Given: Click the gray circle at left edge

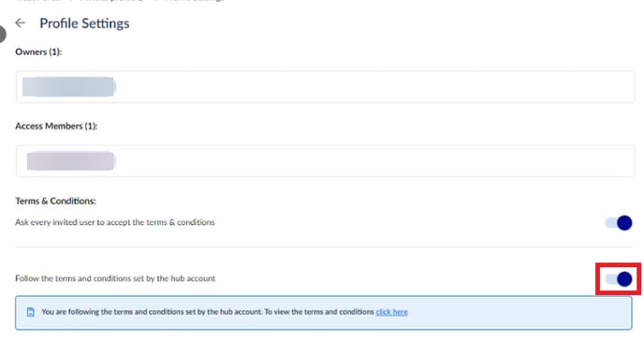Looking at the screenshot, I should (x=2, y=34).
